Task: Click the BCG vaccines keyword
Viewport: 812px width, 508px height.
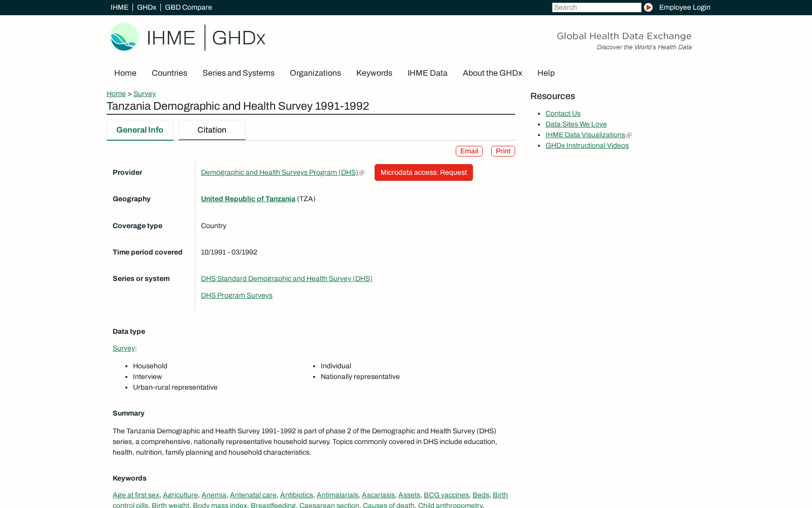Action: coord(446,495)
